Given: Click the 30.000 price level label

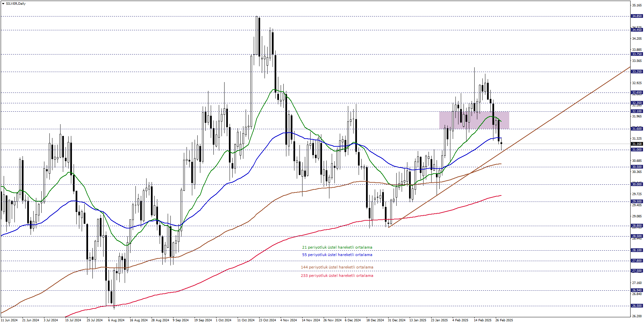Looking at the screenshot, I should point(637,184).
